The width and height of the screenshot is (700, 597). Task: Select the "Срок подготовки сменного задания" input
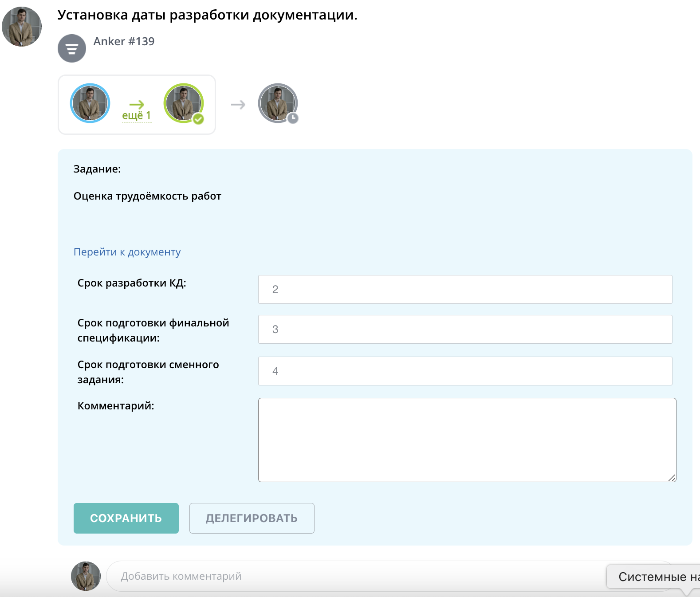465,371
